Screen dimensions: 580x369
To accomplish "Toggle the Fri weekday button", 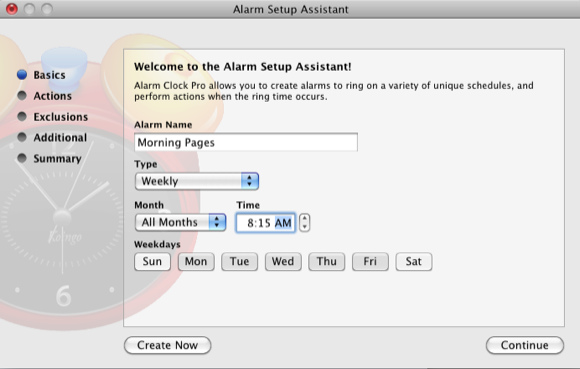I will (370, 261).
